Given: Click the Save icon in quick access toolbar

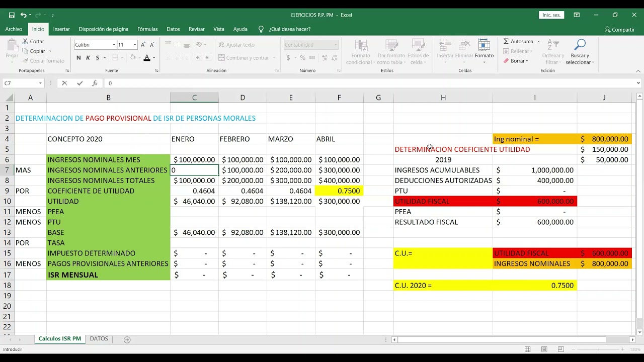Looking at the screenshot, I should click(12, 15).
